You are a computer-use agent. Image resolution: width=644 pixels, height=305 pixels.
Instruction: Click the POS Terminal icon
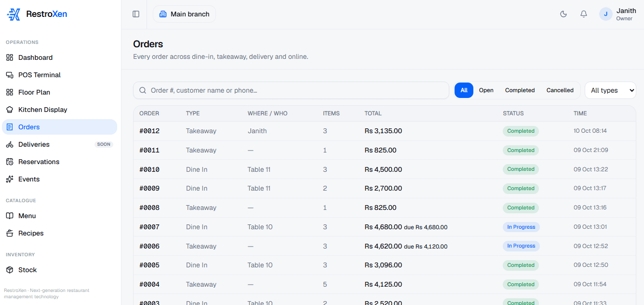(10, 75)
